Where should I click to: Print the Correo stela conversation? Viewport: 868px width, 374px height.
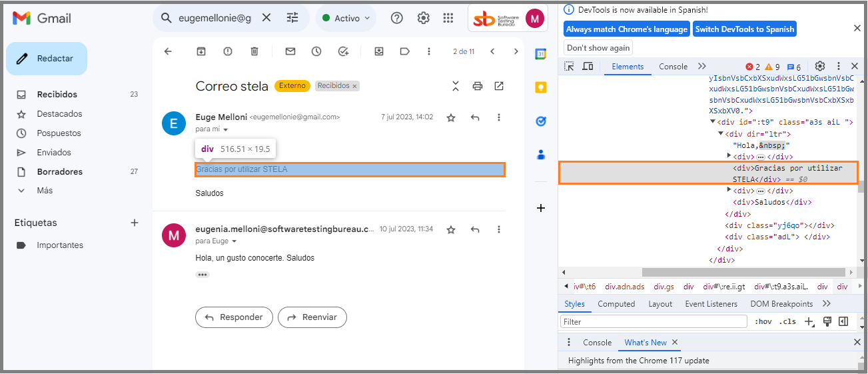coord(477,86)
